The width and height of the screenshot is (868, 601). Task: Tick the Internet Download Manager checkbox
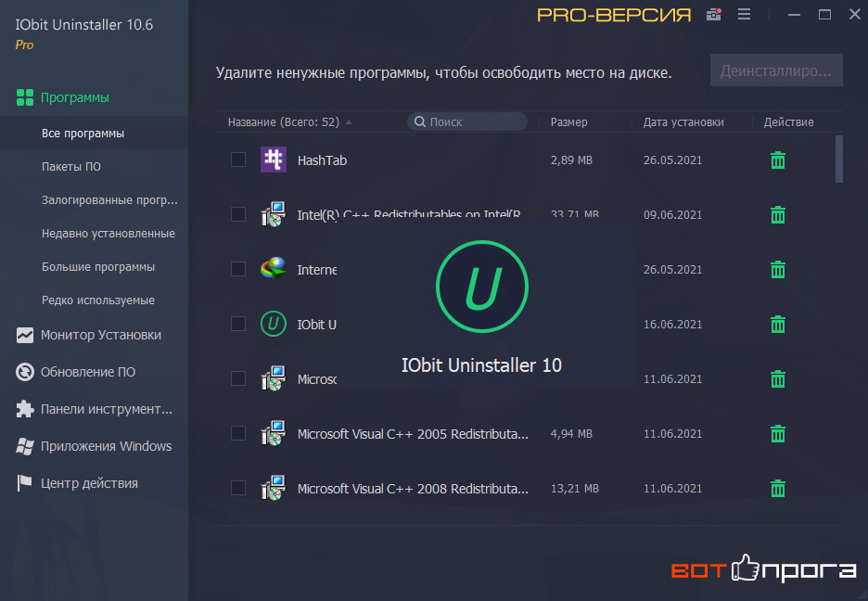[x=238, y=269]
